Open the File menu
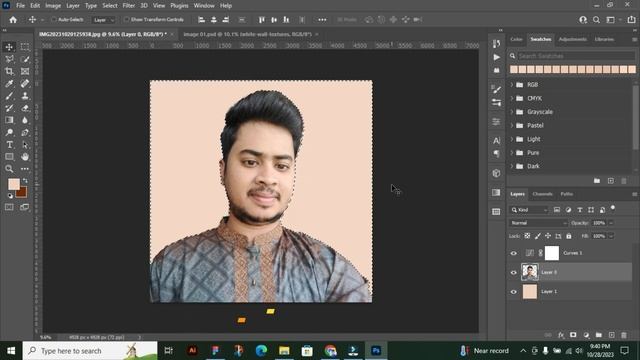Viewport: 640px width, 360px height. tap(20, 6)
